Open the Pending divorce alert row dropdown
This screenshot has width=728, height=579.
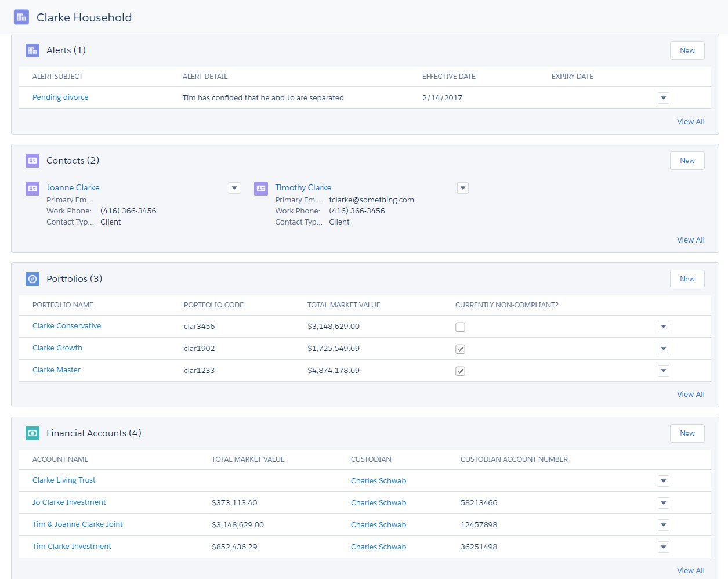(664, 98)
